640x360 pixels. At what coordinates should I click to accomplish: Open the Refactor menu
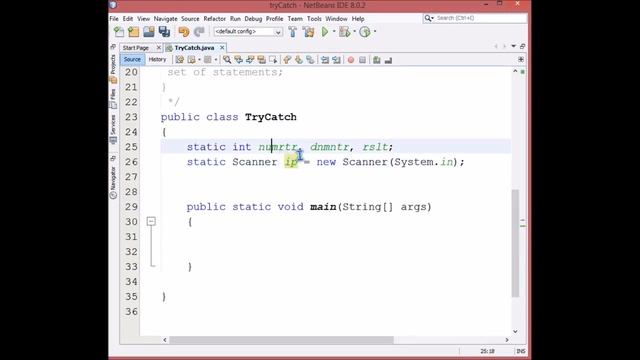(x=215, y=19)
